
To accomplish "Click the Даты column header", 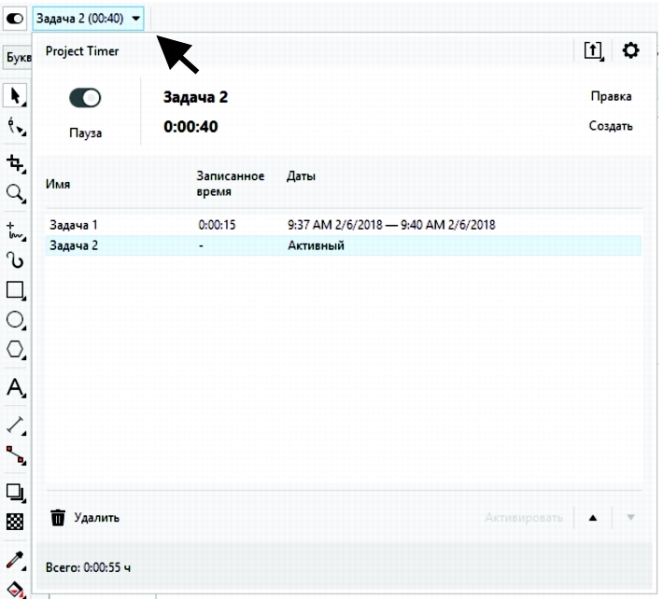I will click(x=301, y=176).
